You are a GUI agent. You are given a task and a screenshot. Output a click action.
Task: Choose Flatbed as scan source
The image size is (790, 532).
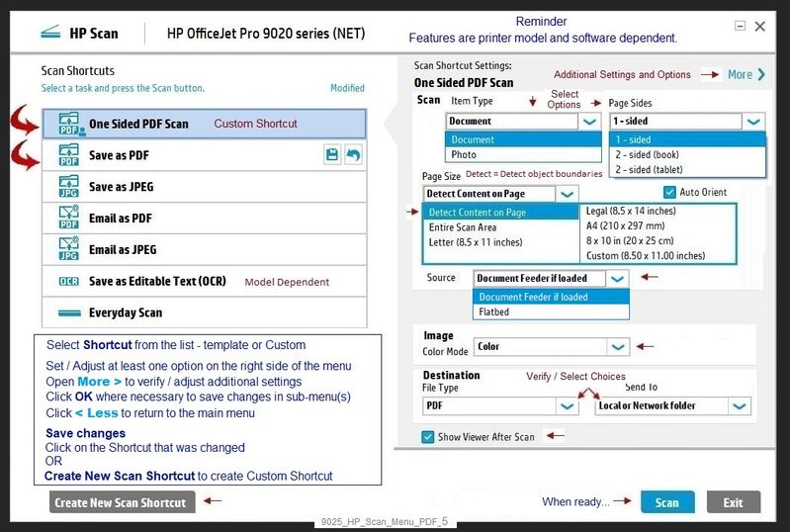click(x=551, y=311)
